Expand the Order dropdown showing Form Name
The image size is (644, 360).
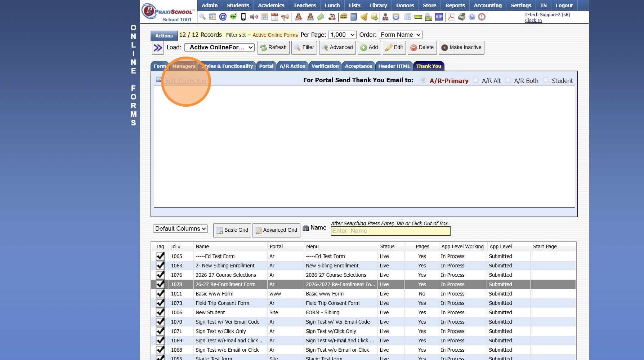(x=401, y=35)
